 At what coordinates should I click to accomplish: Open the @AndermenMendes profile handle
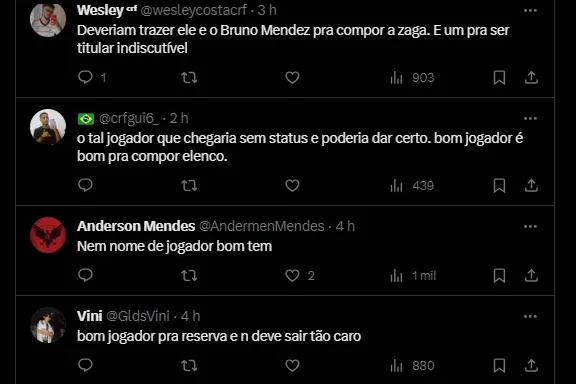coord(262,226)
